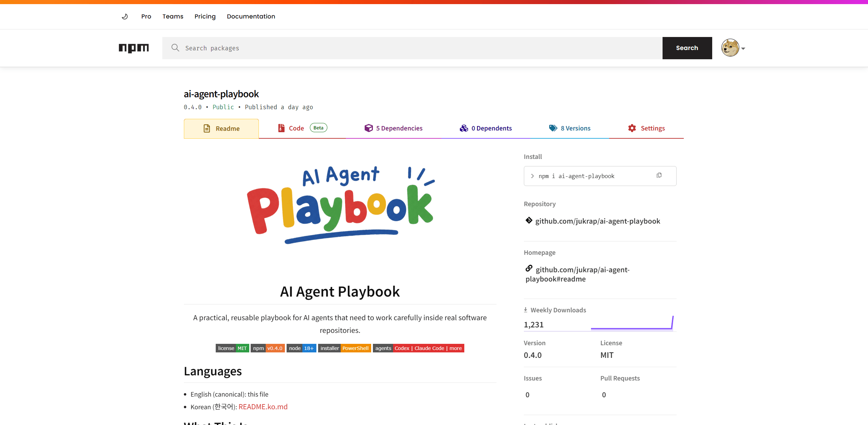Viewport: 868px width, 425px height.
Task: Open the 0 Dependents tab
Action: [x=486, y=128]
